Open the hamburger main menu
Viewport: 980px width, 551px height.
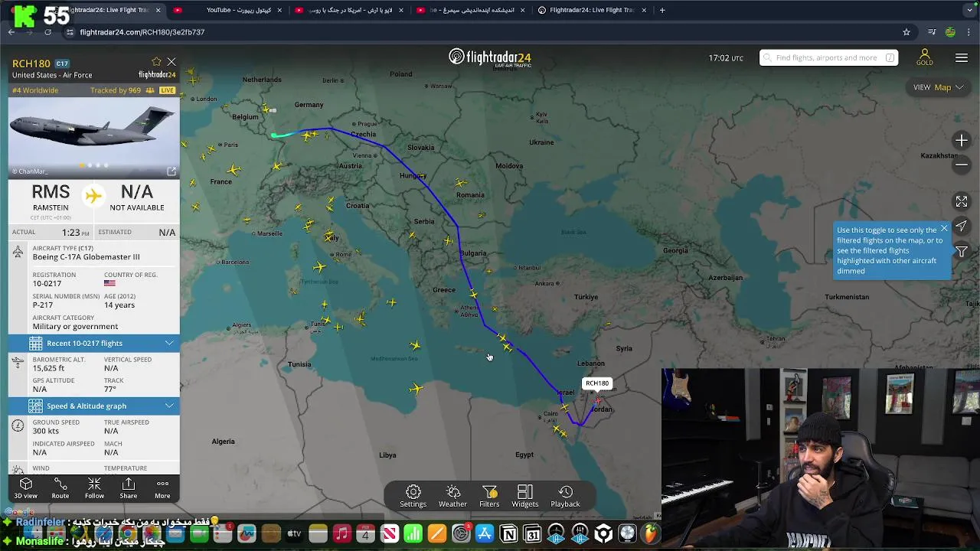(962, 58)
